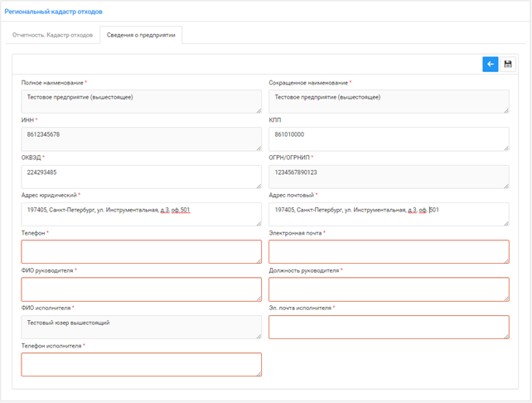Image resolution: width=532 pixels, height=403 pixels.
Task: Switch to the Отчетность. Кадастр отходов tab
Action: (x=52, y=36)
